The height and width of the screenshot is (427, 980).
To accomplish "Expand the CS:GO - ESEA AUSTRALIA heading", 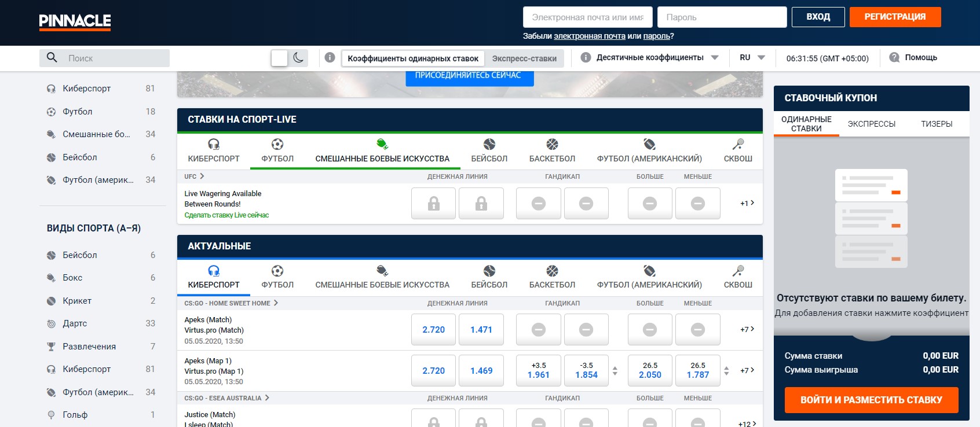I will point(227,398).
